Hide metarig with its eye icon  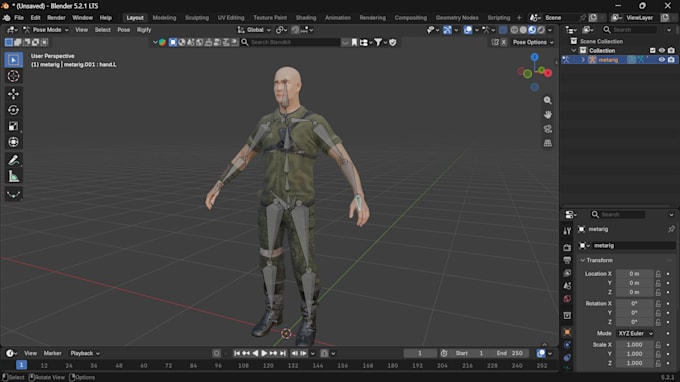662,60
